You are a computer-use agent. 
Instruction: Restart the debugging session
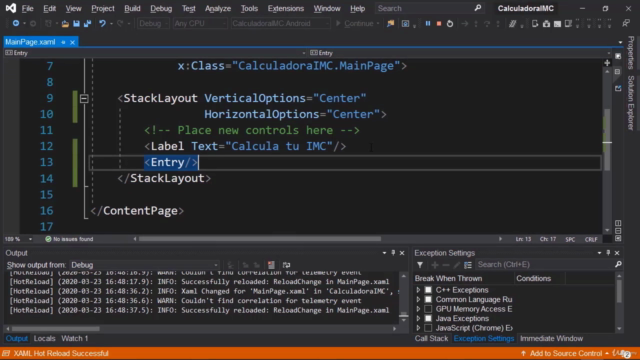tap(450, 24)
